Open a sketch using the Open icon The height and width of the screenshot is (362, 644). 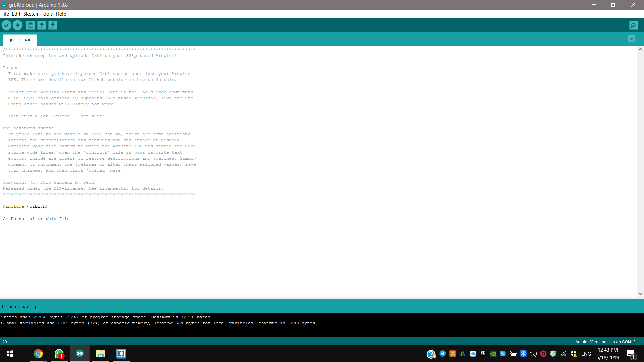click(42, 25)
